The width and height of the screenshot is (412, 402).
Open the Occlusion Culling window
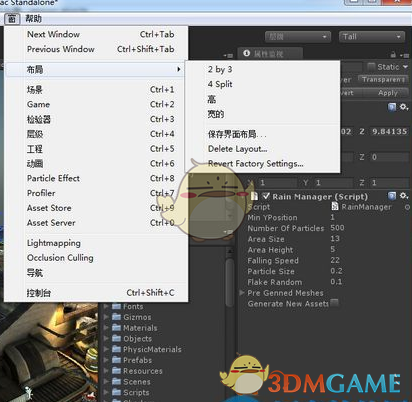pos(97,258)
